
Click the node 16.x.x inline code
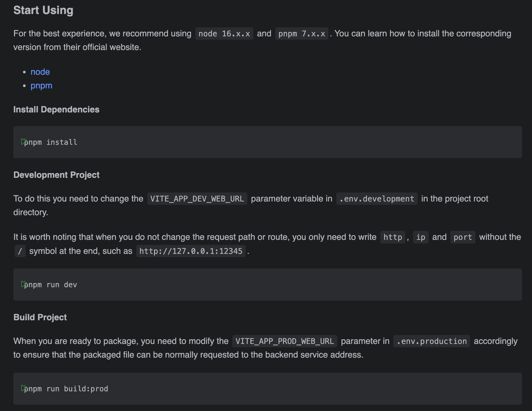tap(224, 34)
